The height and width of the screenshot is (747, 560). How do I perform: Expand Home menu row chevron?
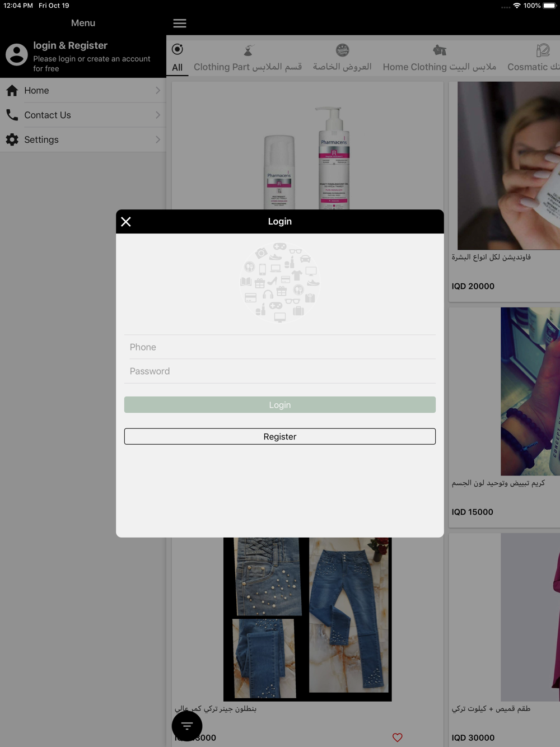coord(158,91)
